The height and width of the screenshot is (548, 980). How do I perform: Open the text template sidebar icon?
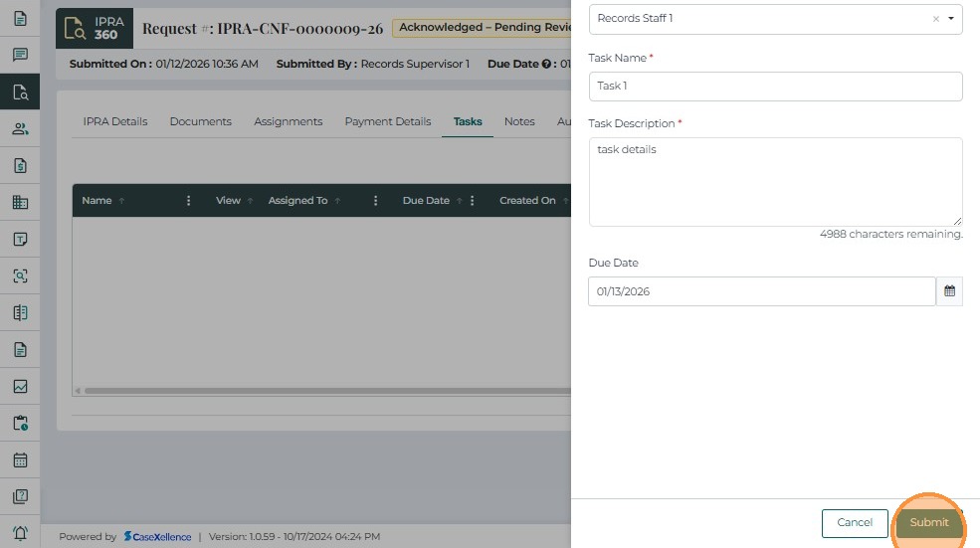click(20, 240)
